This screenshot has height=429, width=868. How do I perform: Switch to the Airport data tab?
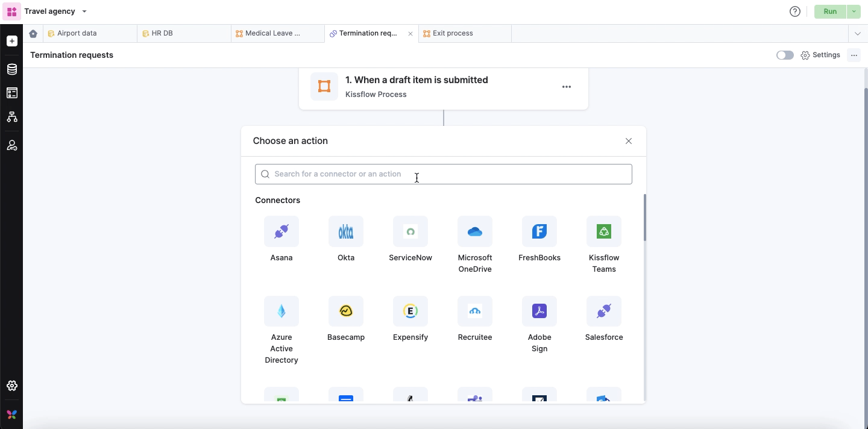[77, 34]
